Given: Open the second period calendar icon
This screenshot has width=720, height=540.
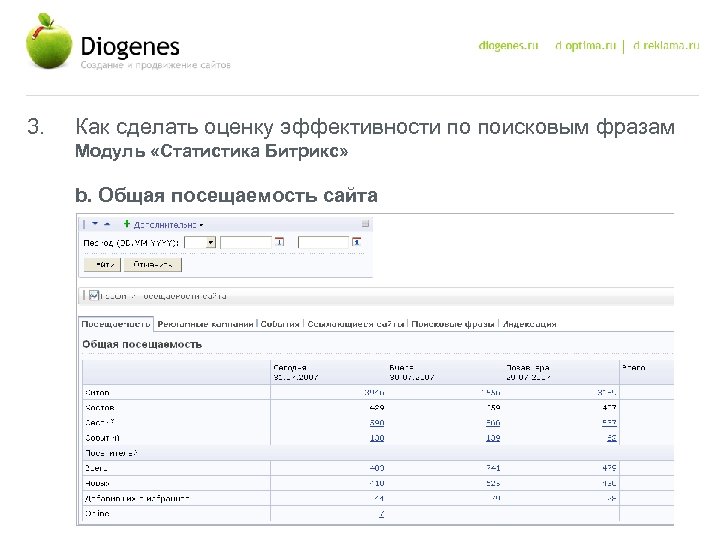Looking at the screenshot, I should point(355,242).
